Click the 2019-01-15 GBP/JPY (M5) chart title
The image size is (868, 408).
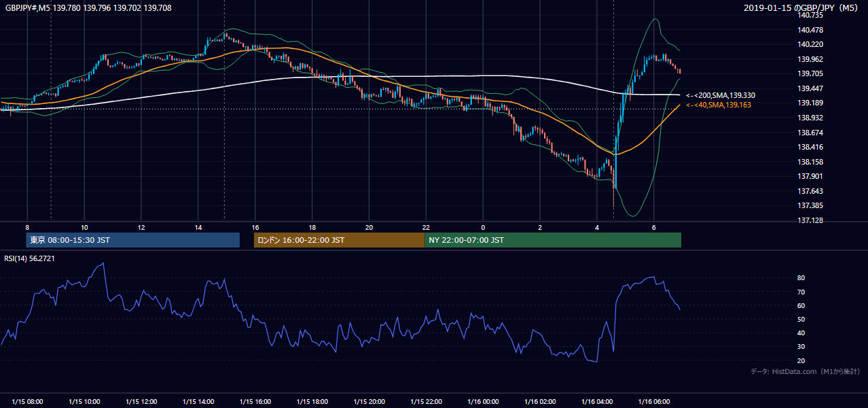801,8
